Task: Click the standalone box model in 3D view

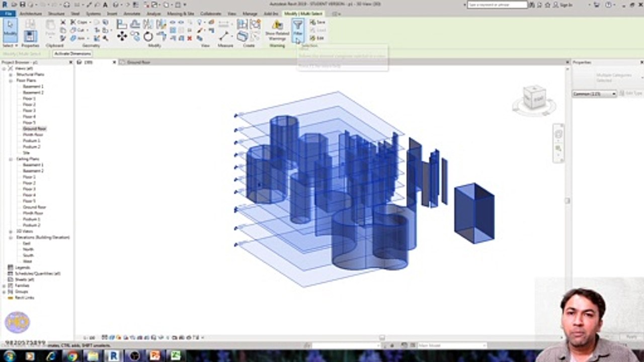Action: click(474, 213)
